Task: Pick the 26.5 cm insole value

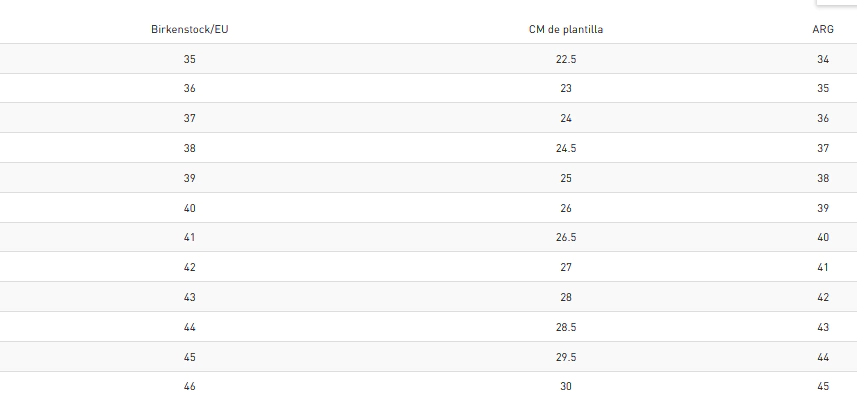Action: 566,237
